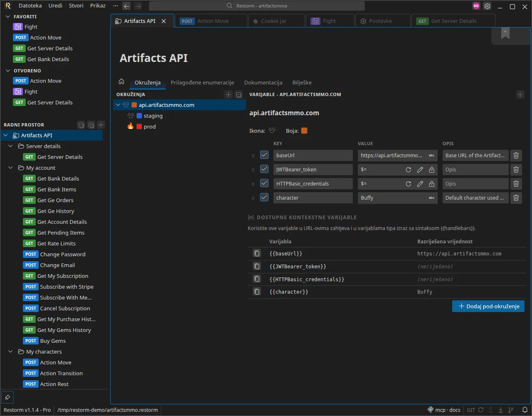Copy the {{baseUrl}} variable
532x416 pixels.
coord(257,253)
